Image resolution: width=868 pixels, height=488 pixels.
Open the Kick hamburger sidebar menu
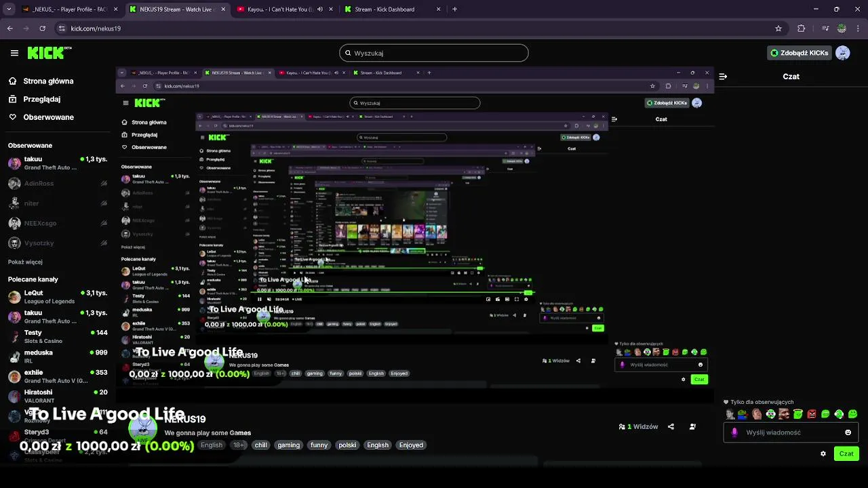point(14,53)
